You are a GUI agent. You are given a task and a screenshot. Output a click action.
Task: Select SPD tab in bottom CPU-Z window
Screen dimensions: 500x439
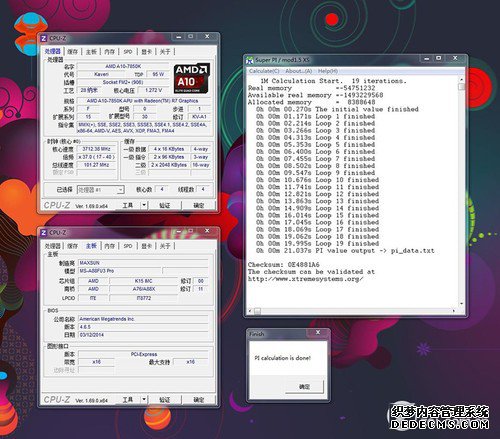point(128,246)
